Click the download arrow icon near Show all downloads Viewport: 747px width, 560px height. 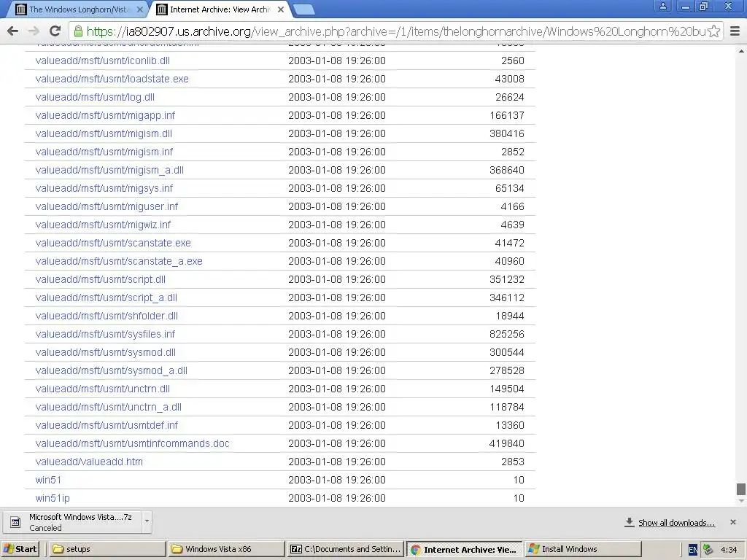(x=629, y=522)
